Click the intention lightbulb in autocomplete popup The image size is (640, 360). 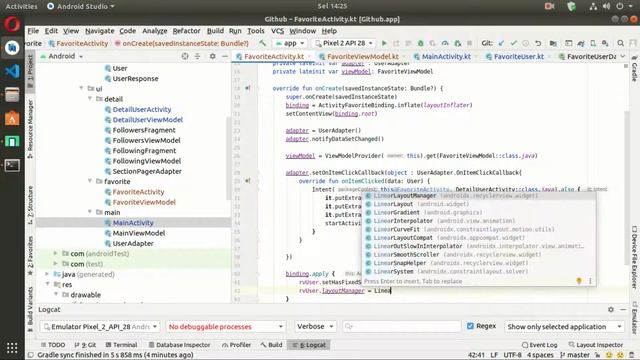(579, 281)
